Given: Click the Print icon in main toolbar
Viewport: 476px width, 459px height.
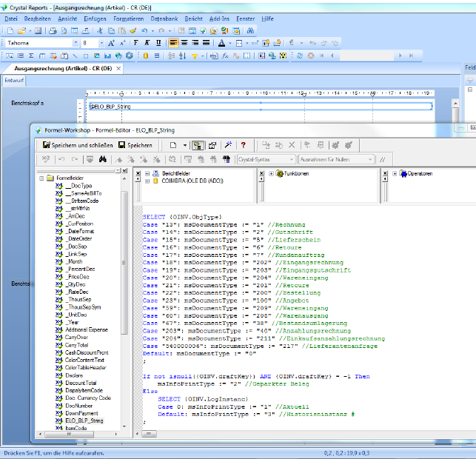Looking at the screenshot, I should point(53,31).
